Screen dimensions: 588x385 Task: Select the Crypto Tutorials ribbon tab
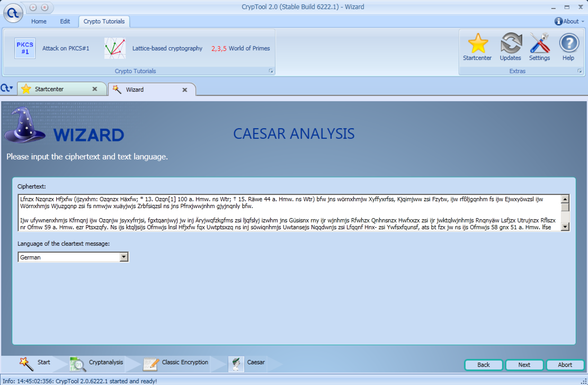pyautogui.click(x=104, y=21)
